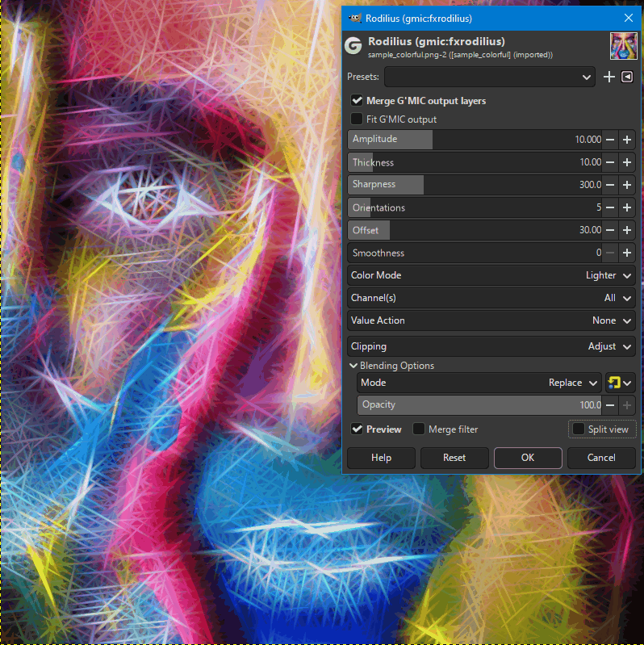644x645 pixels.
Task: Click OK to apply Rodilius filter
Action: click(528, 458)
